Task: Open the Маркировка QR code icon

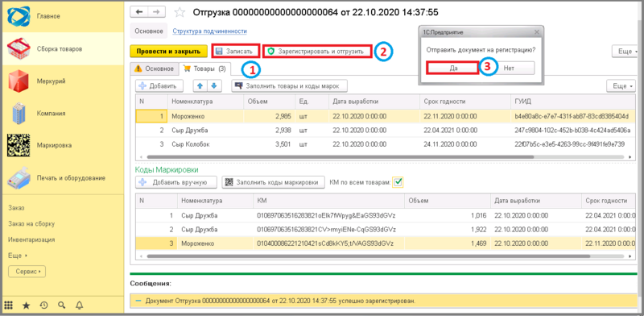Action: click(x=19, y=145)
